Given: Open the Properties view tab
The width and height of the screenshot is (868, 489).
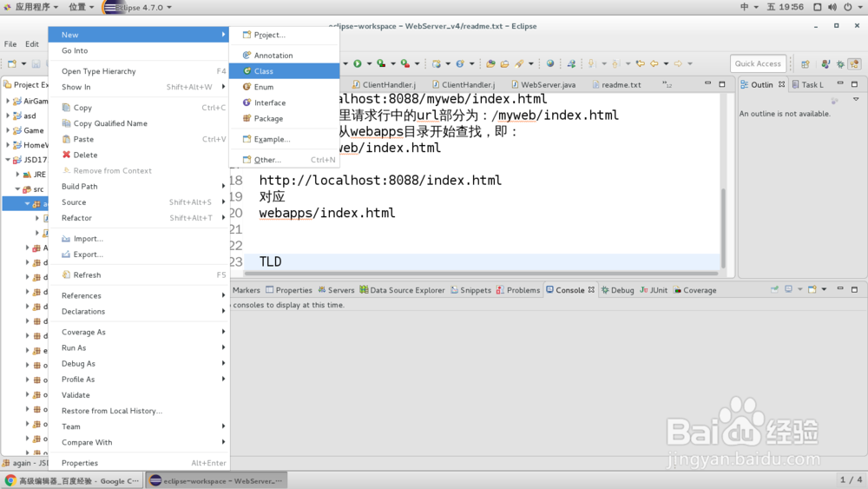Looking at the screenshot, I should [x=288, y=290].
